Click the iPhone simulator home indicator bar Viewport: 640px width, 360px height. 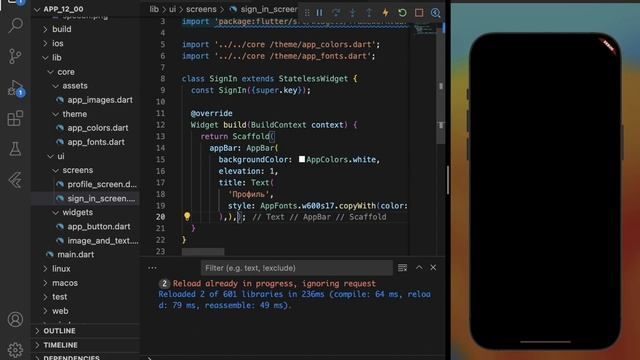tap(545, 342)
